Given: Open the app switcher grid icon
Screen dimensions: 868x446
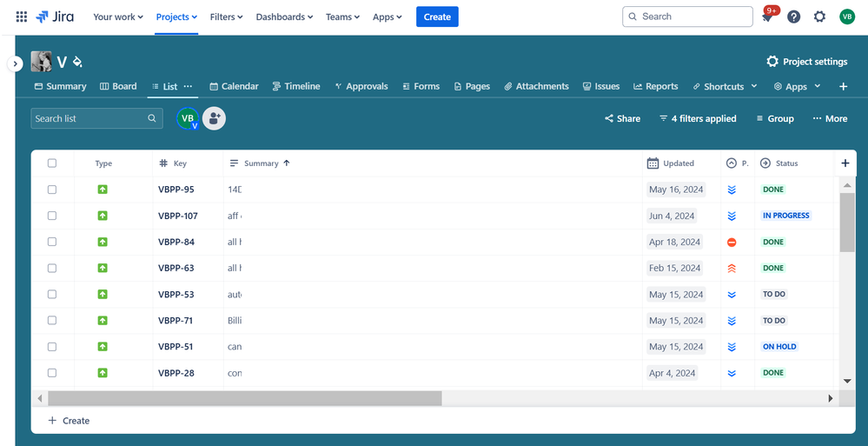Looking at the screenshot, I should coord(22,17).
